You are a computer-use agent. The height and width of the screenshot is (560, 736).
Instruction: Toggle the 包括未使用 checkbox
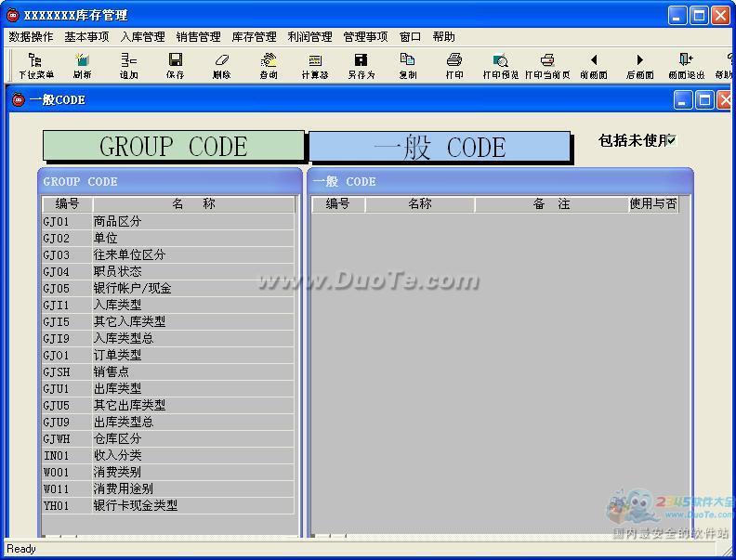tap(672, 139)
